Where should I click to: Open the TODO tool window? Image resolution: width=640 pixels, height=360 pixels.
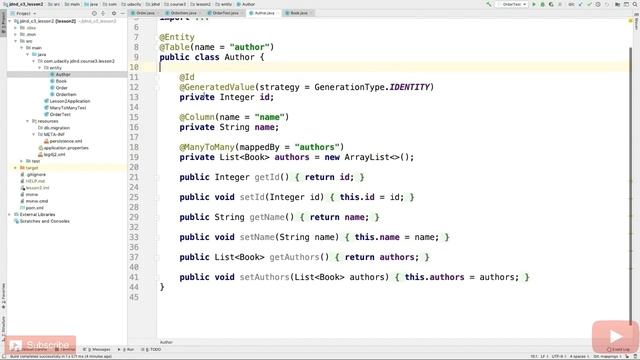coord(151,349)
